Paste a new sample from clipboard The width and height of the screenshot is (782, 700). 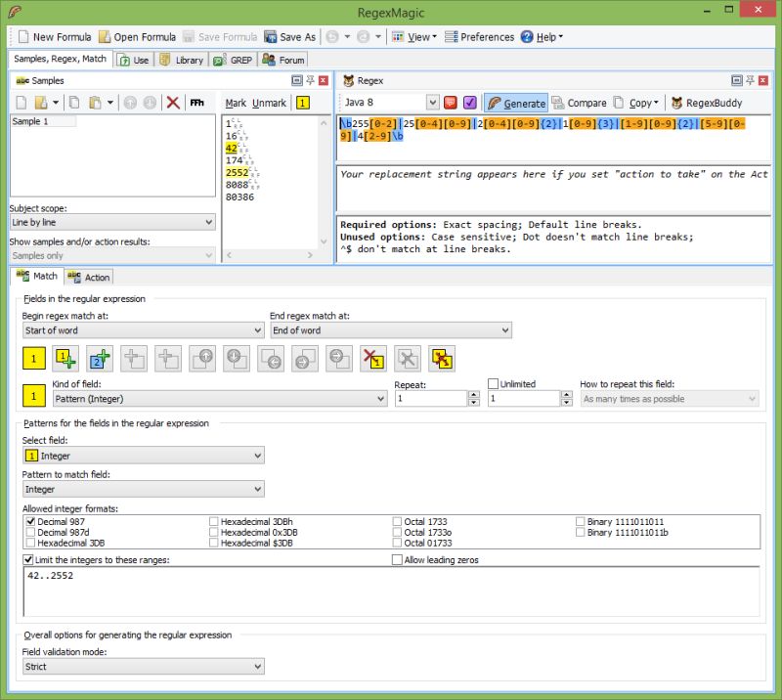pyautogui.click(x=97, y=101)
